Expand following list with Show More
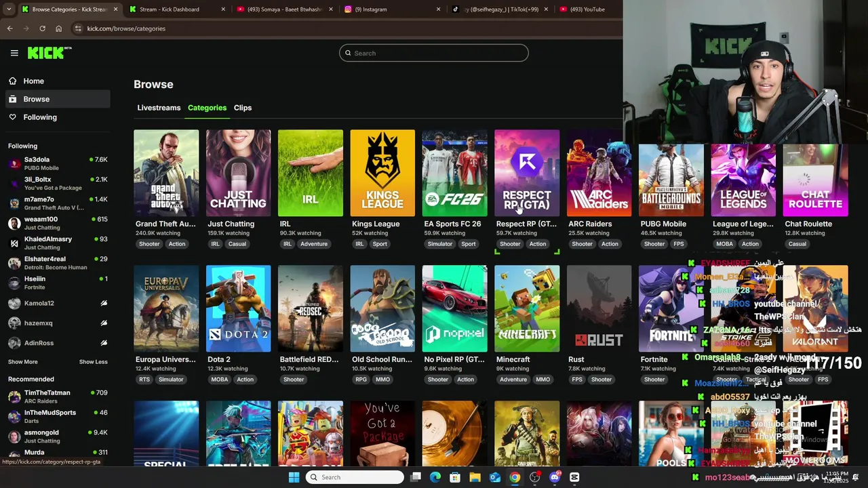The height and width of the screenshot is (488, 868). [x=23, y=362]
